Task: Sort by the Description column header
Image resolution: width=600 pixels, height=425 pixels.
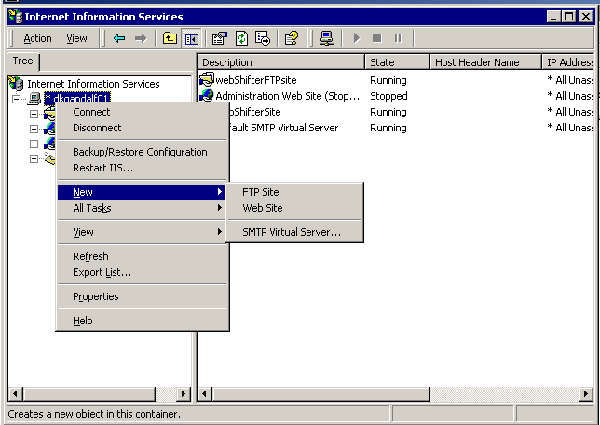Action: pos(281,62)
